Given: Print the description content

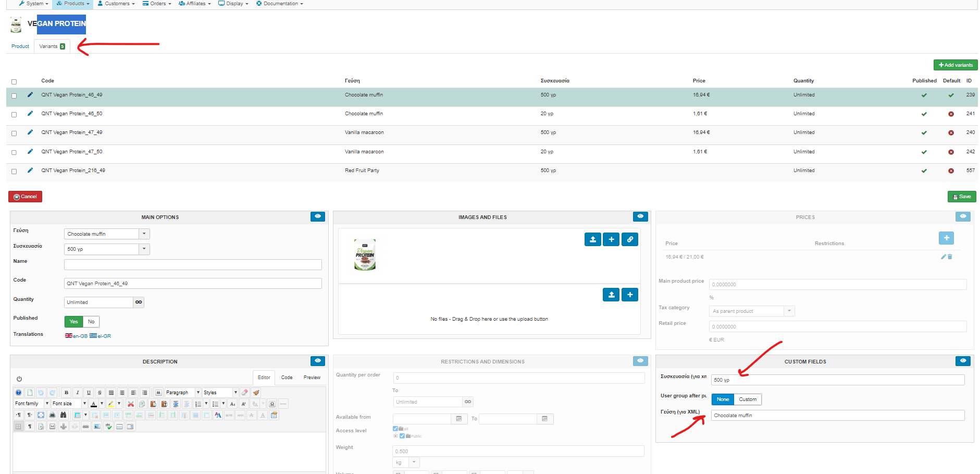Looking at the screenshot, I should coord(52,415).
